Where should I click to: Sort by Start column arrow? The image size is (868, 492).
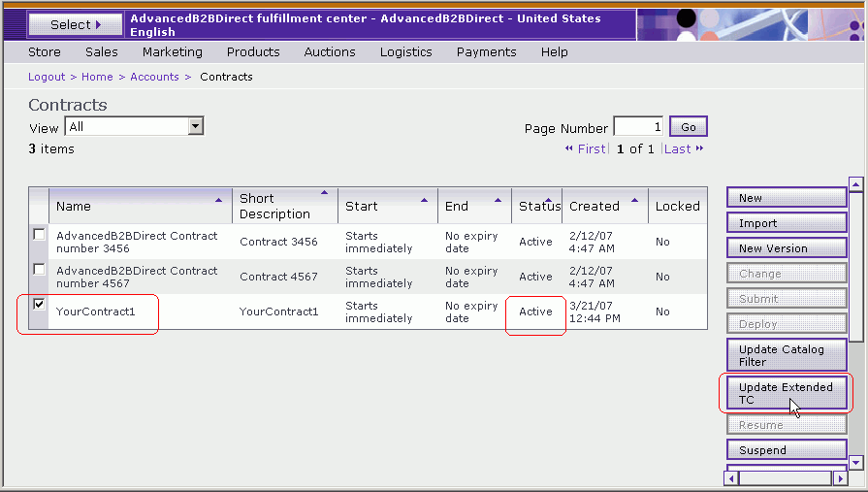point(424,200)
